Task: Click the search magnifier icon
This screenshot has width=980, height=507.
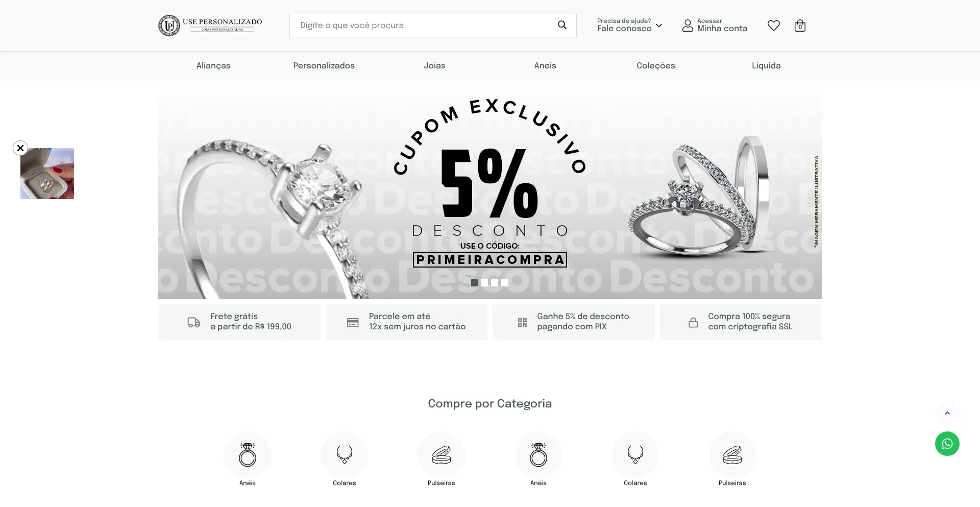Action: click(562, 25)
